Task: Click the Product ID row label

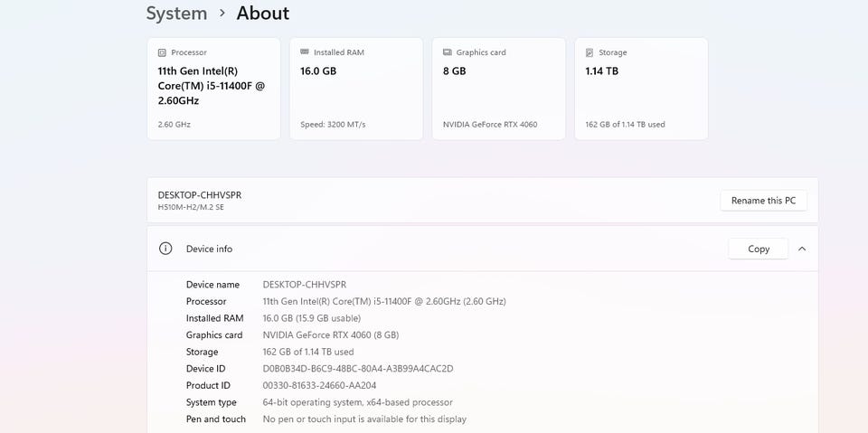Action: (x=208, y=385)
